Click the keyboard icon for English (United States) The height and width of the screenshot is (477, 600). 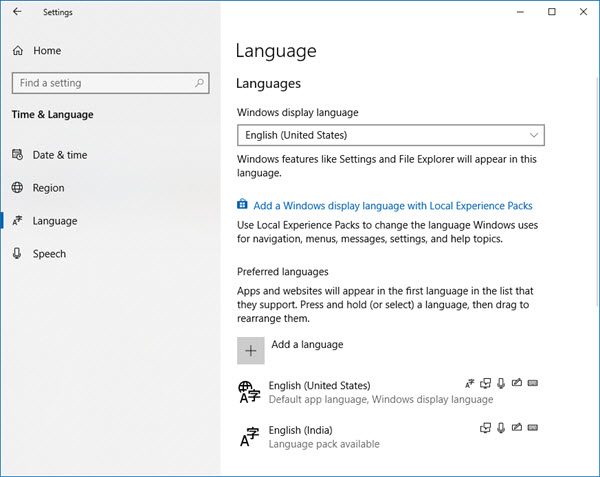(533, 384)
